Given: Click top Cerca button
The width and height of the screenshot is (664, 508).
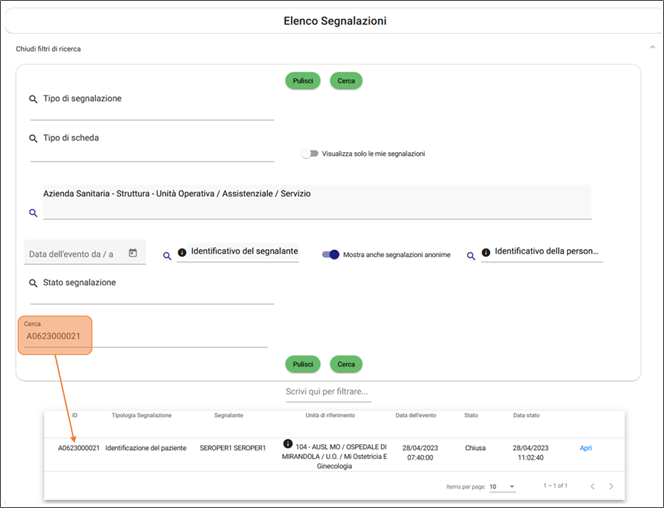Looking at the screenshot, I should pos(347,81).
